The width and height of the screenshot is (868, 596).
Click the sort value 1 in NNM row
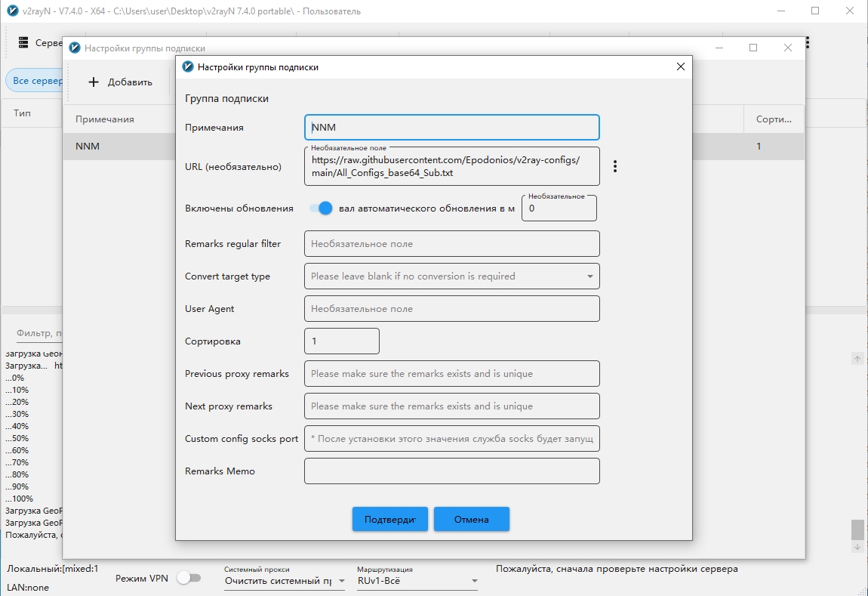(x=759, y=147)
